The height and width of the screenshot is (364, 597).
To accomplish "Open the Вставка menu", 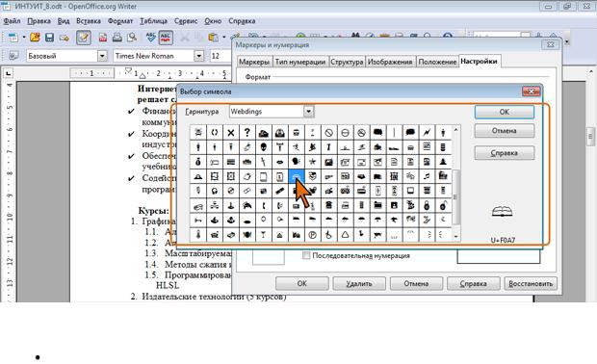I will [89, 21].
